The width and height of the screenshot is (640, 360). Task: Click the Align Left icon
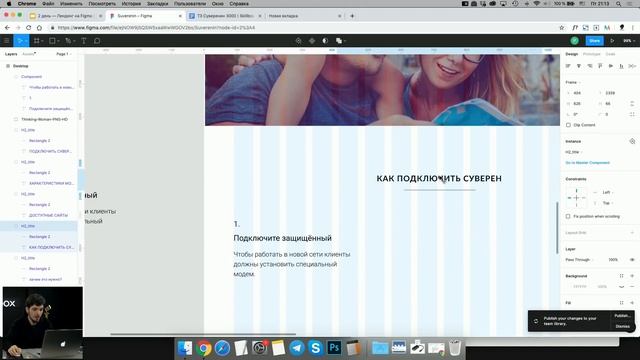(x=568, y=66)
